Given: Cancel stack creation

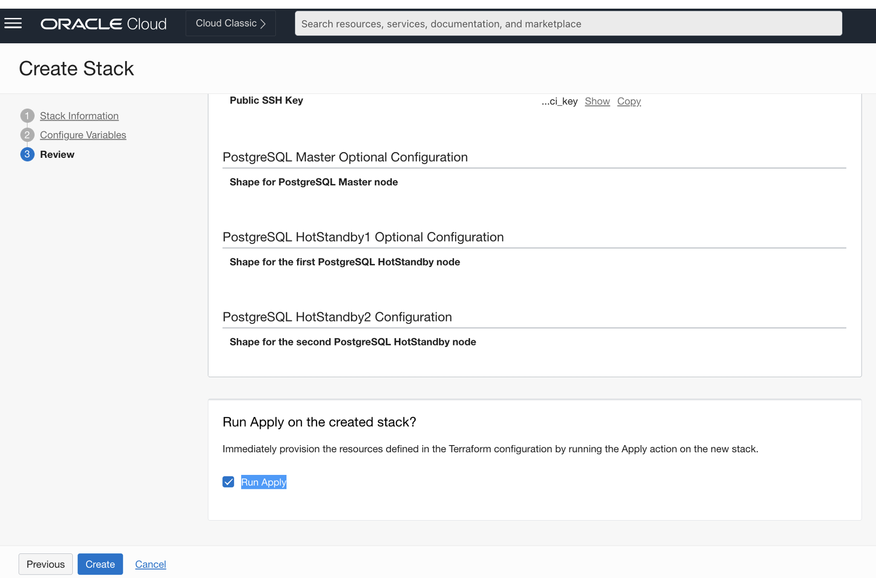Looking at the screenshot, I should (150, 563).
